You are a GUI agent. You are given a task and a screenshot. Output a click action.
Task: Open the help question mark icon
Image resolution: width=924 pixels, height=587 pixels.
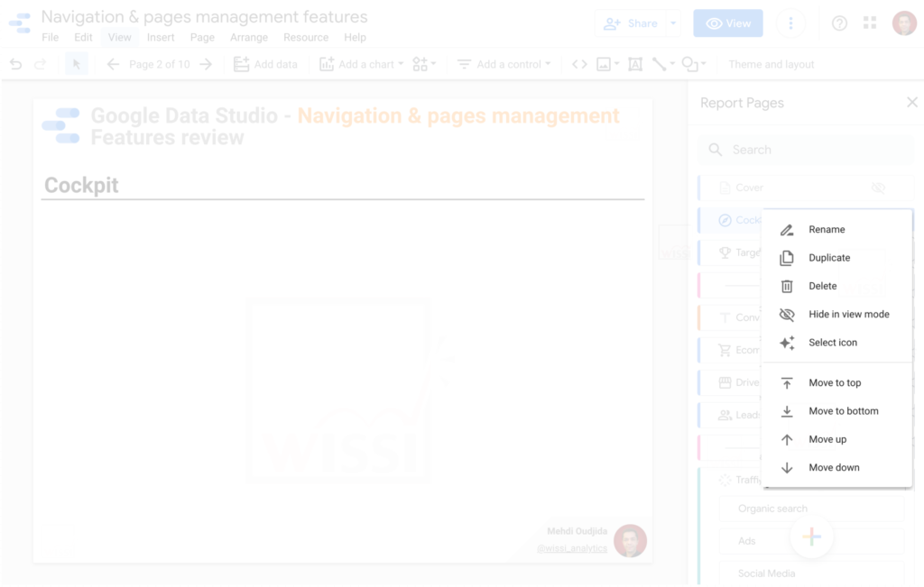pyautogui.click(x=839, y=23)
